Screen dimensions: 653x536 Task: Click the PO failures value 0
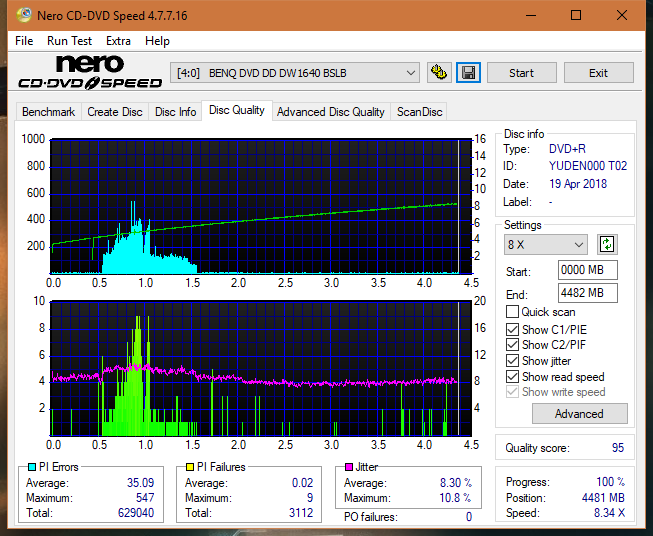tap(469, 517)
